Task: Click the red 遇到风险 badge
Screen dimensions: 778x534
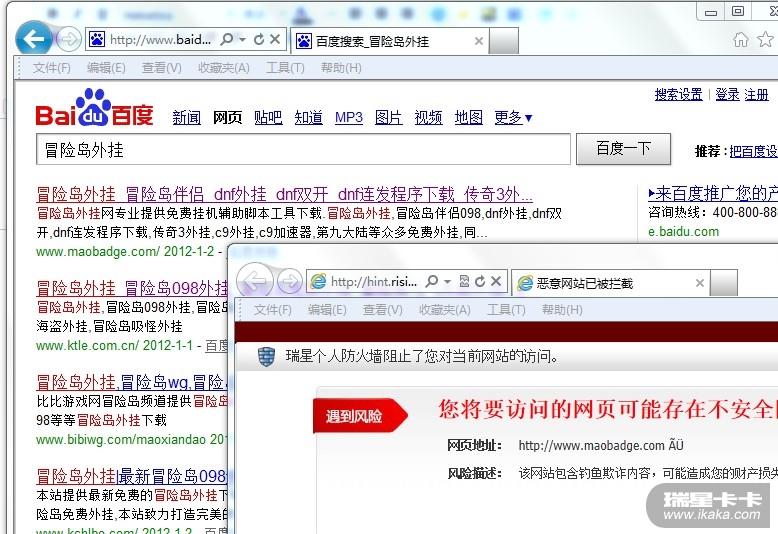Action: [x=360, y=416]
